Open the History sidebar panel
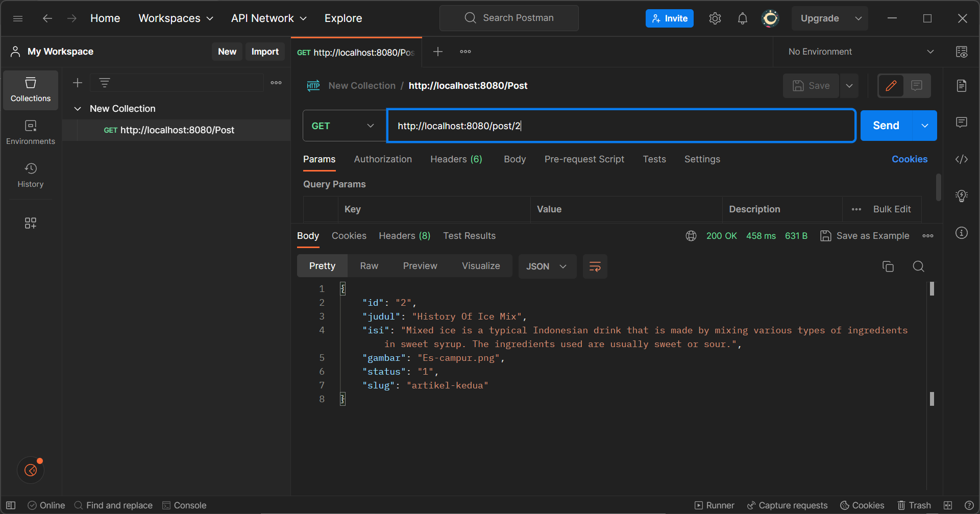Viewport: 980px width, 514px height. (x=30, y=175)
